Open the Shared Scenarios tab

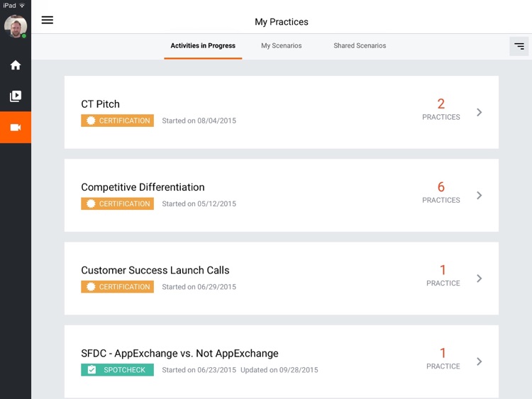point(360,46)
